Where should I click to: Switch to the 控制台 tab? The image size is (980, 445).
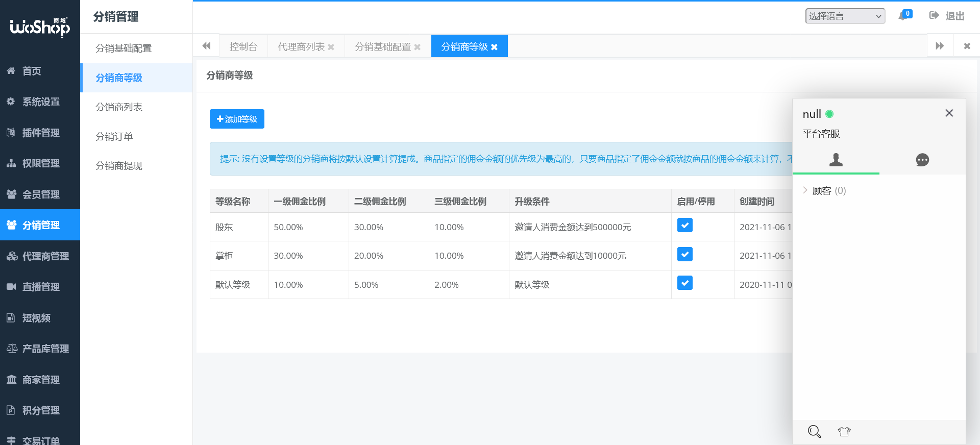click(243, 47)
